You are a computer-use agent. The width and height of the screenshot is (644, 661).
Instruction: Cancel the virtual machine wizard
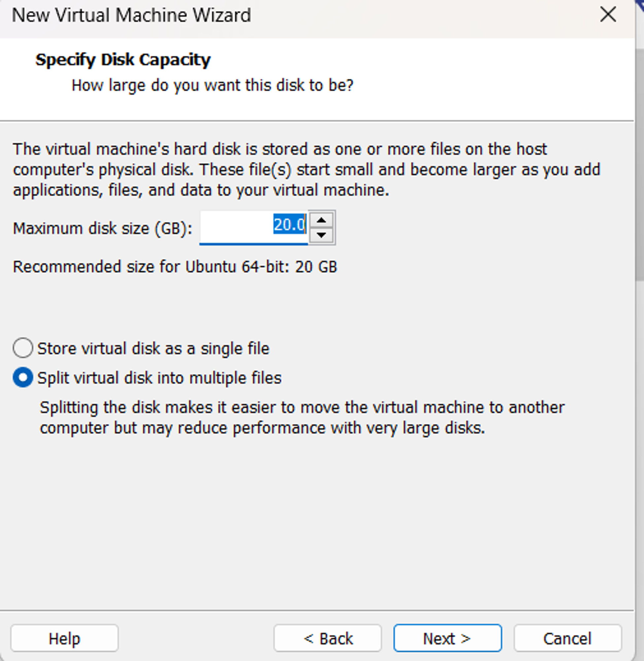(x=568, y=638)
